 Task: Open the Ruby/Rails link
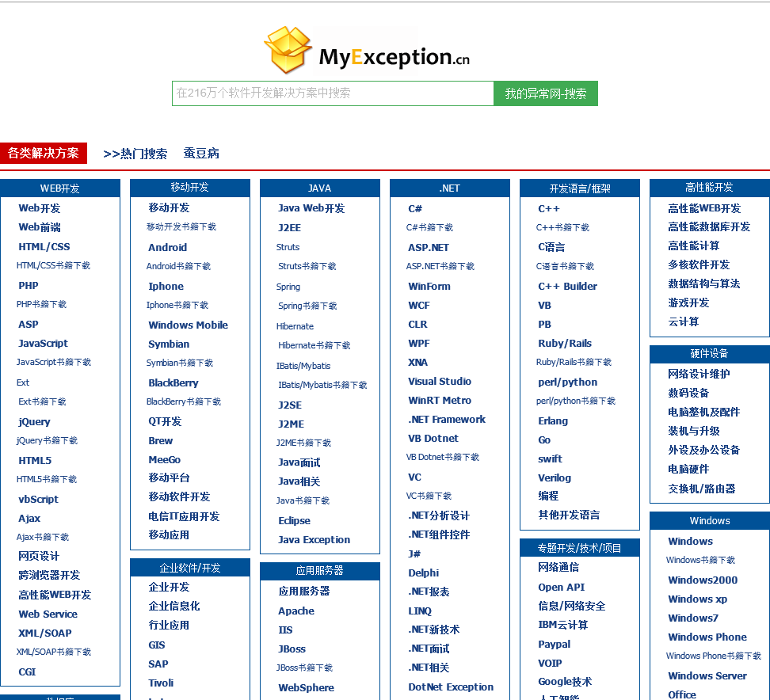tap(565, 343)
